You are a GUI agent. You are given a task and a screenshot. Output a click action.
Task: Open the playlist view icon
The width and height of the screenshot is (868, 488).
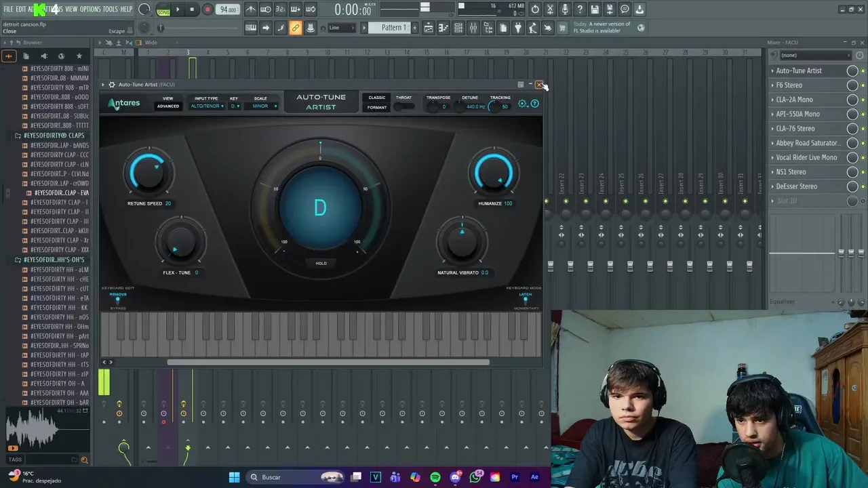pyautogui.click(x=429, y=28)
